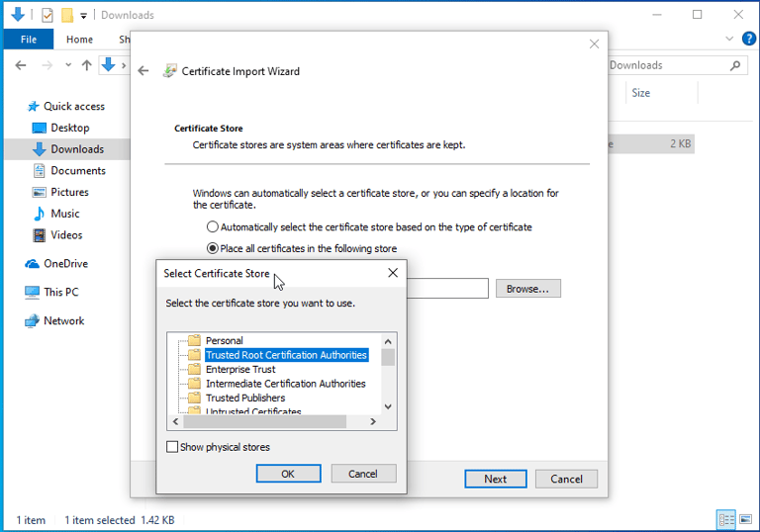Select Trusted Root Certification Authorities store

pyautogui.click(x=286, y=355)
